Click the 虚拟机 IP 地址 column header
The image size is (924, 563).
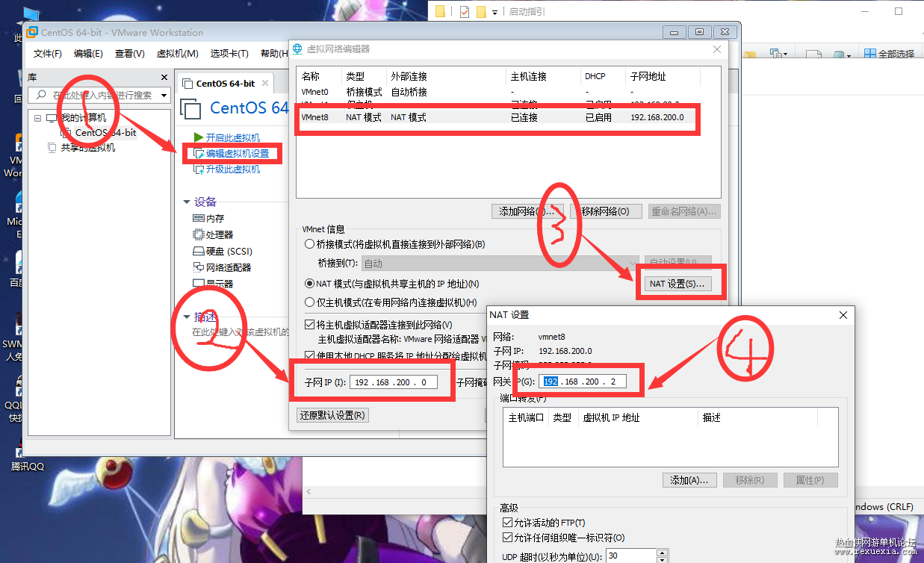pyautogui.click(x=638, y=417)
